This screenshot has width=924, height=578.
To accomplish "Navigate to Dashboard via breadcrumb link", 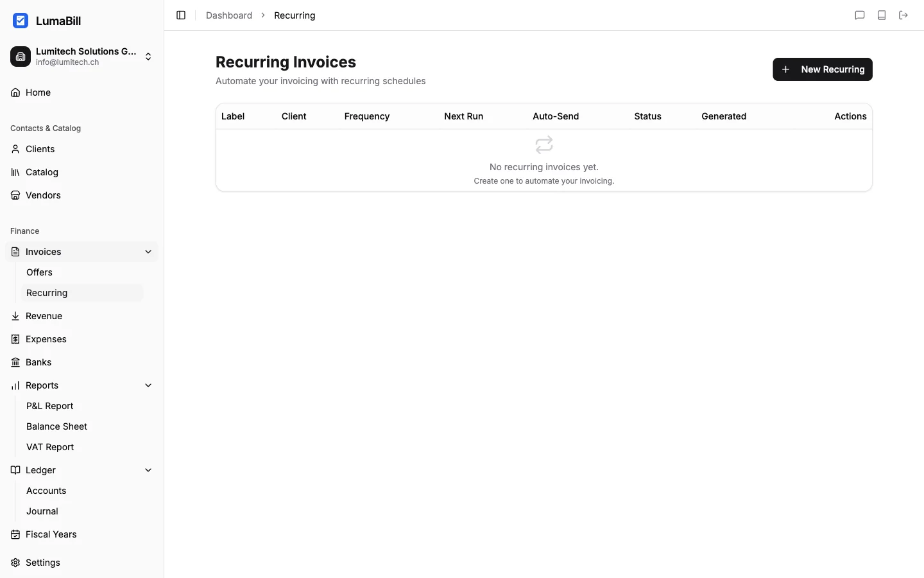I will tap(228, 15).
